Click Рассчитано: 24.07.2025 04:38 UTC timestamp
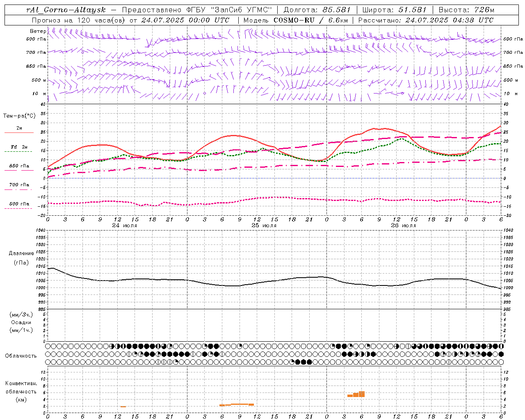 pos(426,20)
